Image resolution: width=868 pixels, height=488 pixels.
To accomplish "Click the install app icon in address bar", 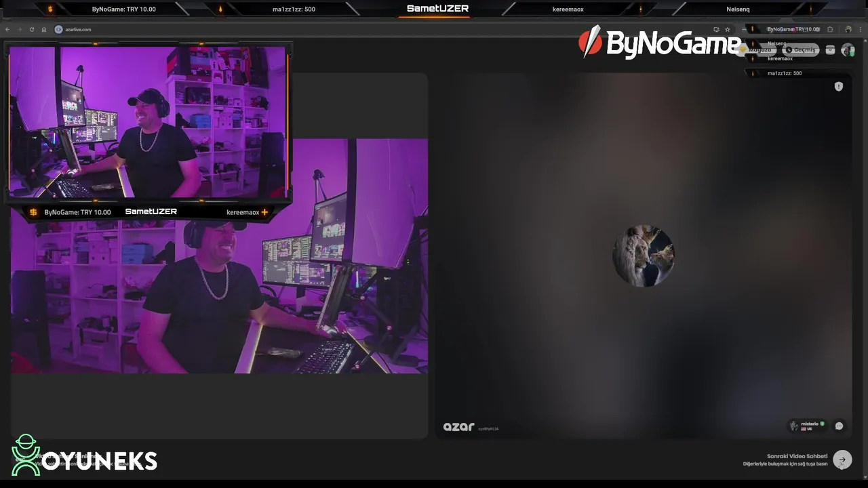I will tap(716, 29).
